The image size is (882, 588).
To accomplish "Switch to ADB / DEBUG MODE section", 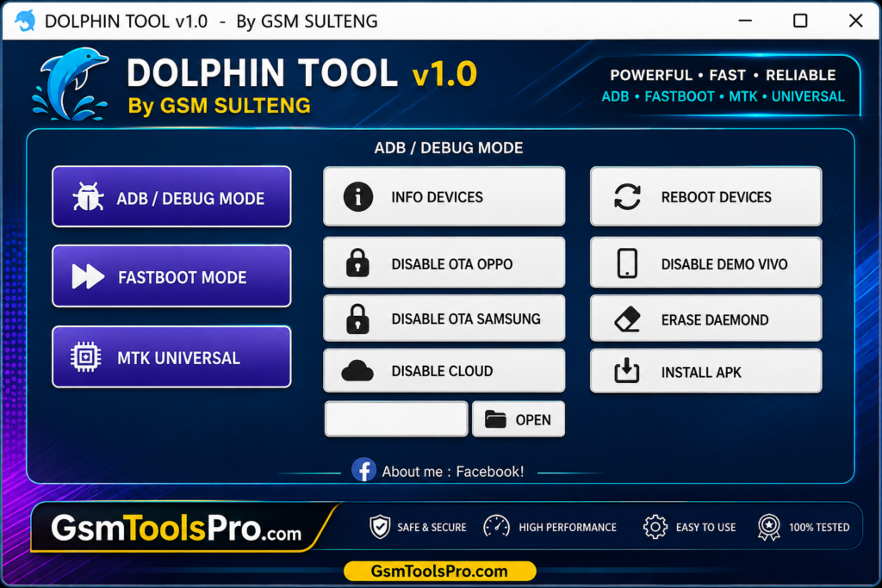I will click(x=171, y=197).
